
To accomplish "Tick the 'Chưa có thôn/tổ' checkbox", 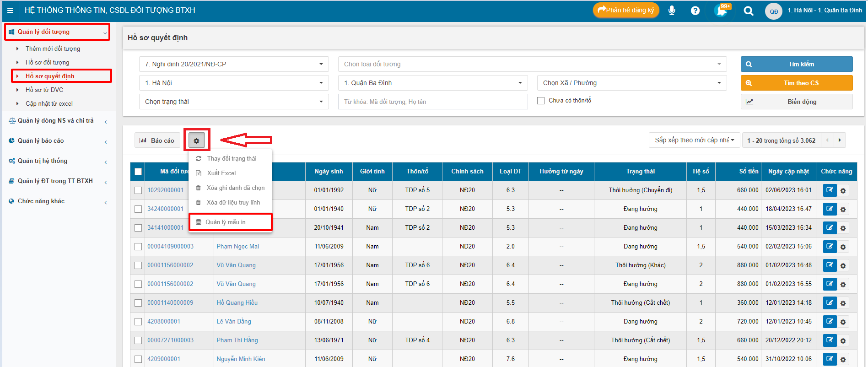I will [x=541, y=101].
